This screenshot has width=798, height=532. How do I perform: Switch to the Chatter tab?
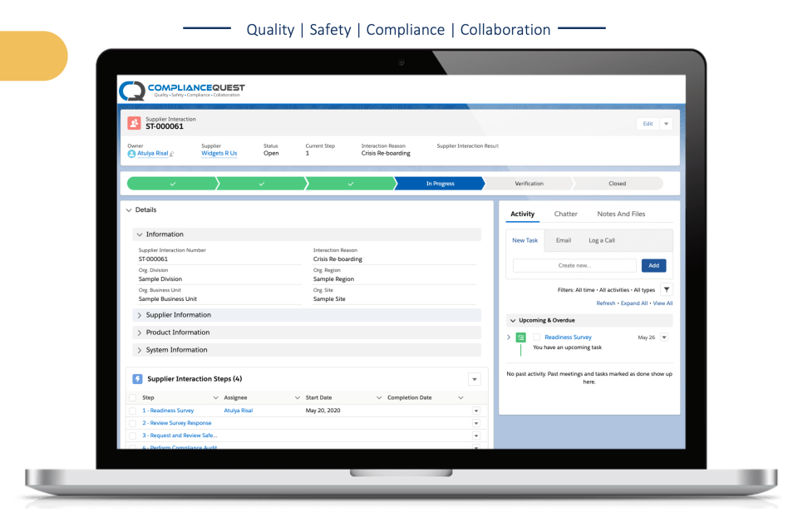pos(566,214)
